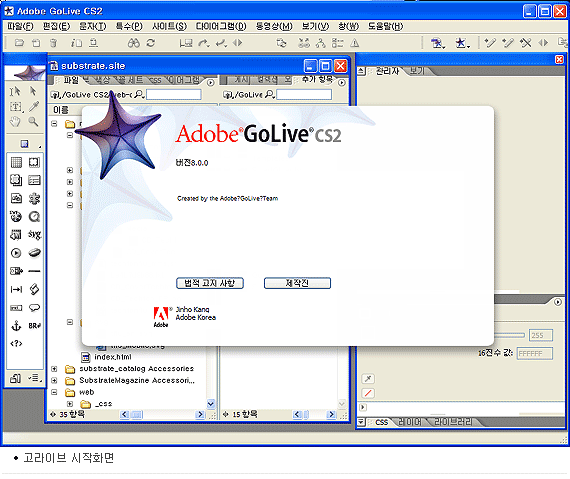
Task: Pick the SVG object icon
Action: (x=34, y=235)
